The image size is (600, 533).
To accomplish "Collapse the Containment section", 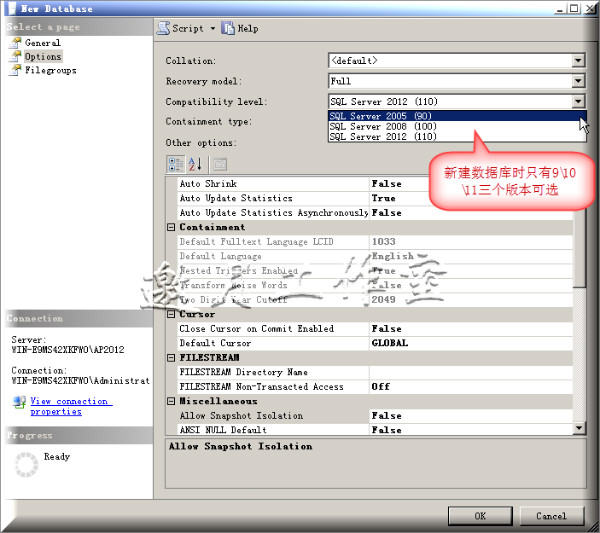I will pos(171,227).
